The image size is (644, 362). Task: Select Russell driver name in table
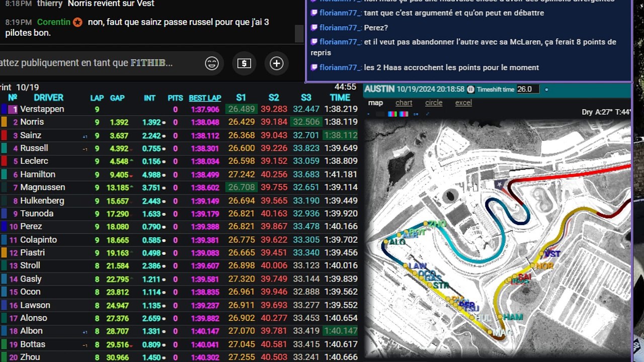(x=34, y=148)
